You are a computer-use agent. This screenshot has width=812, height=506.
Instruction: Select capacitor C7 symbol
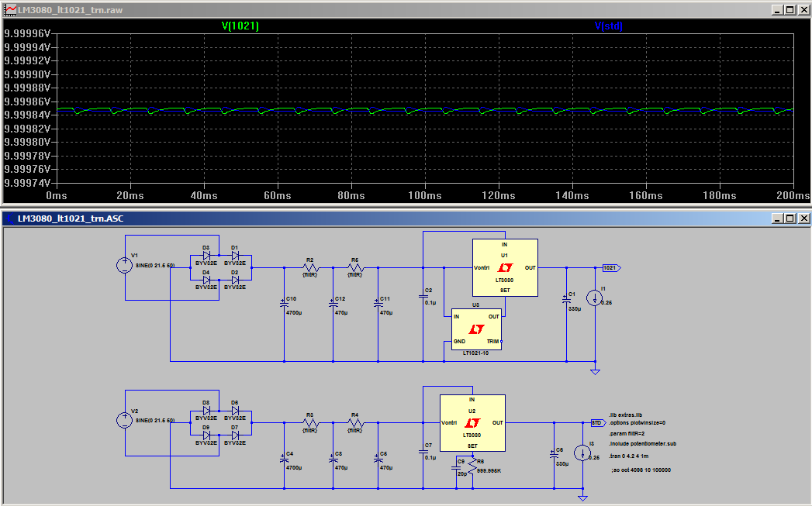pos(423,451)
